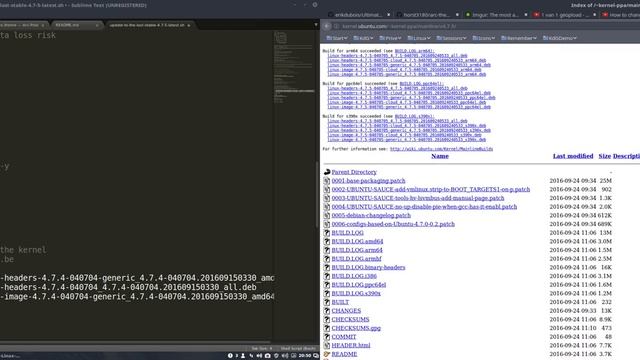Click the info circle tray icon
The width and height of the screenshot is (640, 360).
tap(230, 356)
